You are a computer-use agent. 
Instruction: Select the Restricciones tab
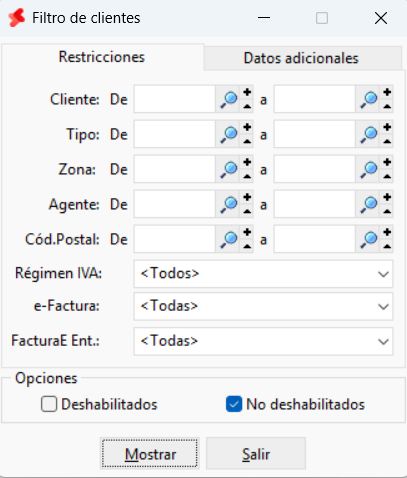[x=102, y=57]
